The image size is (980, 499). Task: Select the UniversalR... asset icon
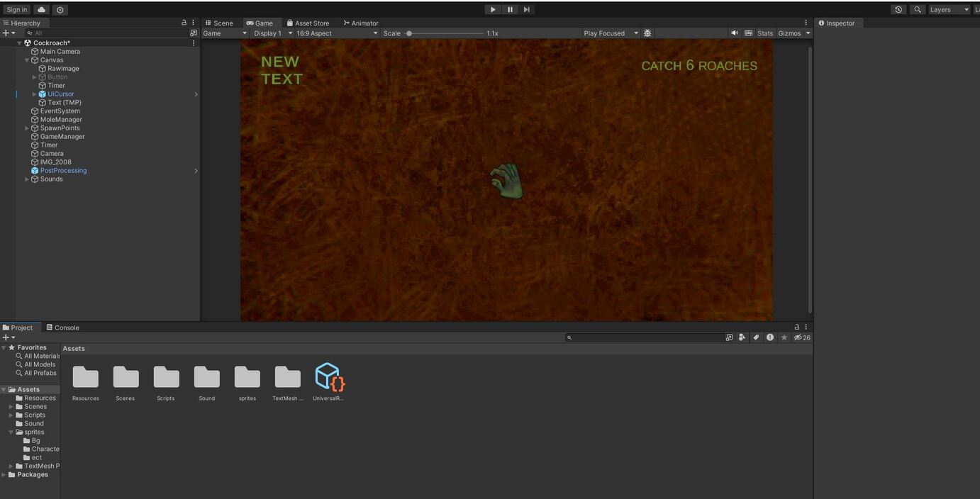pyautogui.click(x=330, y=376)
